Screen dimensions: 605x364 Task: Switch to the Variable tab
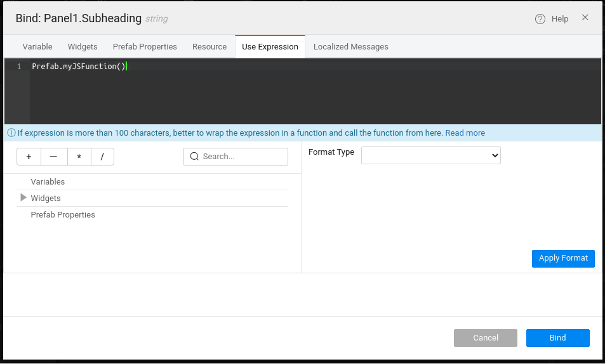(x=37, y=47)
